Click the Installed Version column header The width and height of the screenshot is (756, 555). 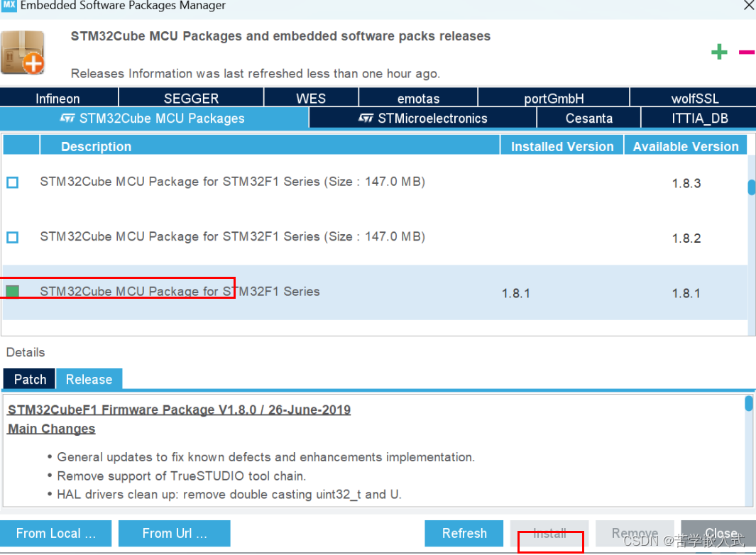562,146
